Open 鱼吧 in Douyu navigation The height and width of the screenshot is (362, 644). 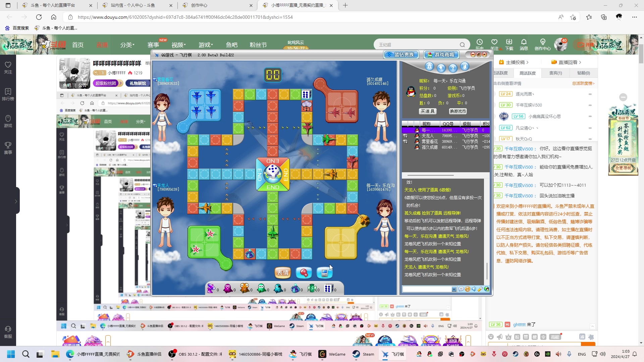[x=232, y=45]
